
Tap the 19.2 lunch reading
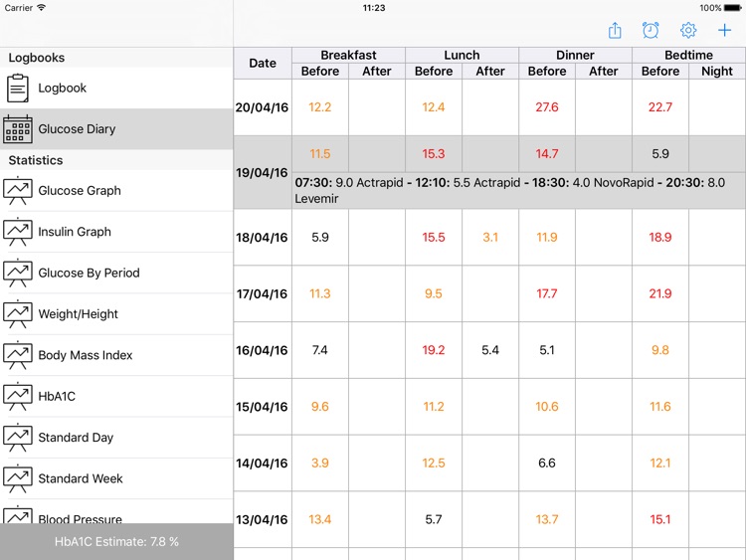[433, 350]
